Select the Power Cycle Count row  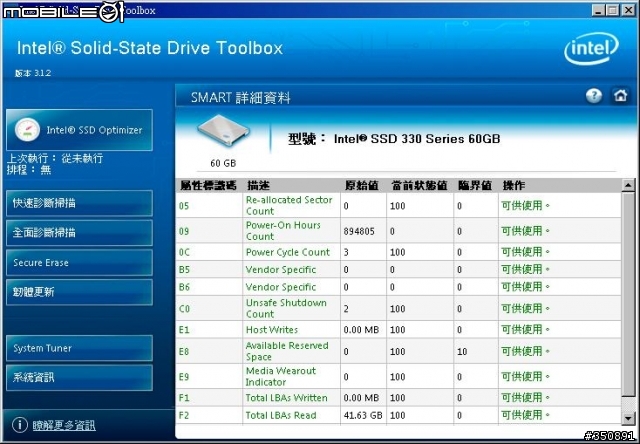point(398,252)
